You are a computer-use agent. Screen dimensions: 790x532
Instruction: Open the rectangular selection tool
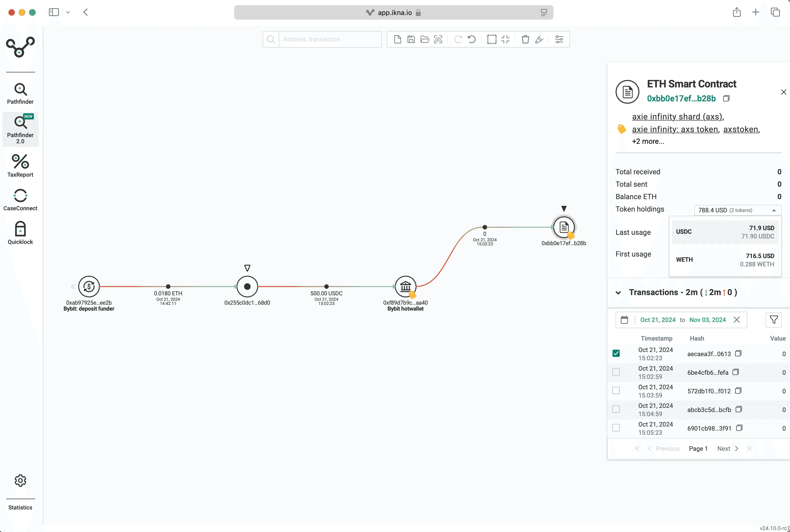coord(491,39)
